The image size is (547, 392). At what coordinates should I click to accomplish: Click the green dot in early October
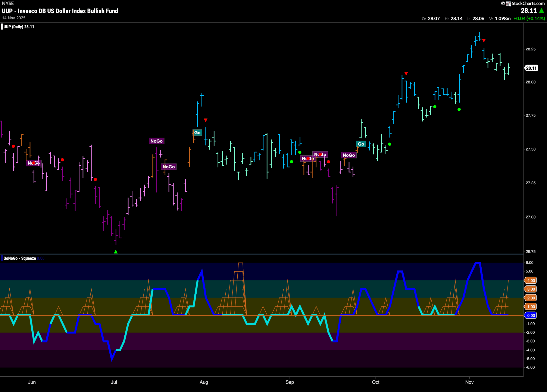coord(390,144)
